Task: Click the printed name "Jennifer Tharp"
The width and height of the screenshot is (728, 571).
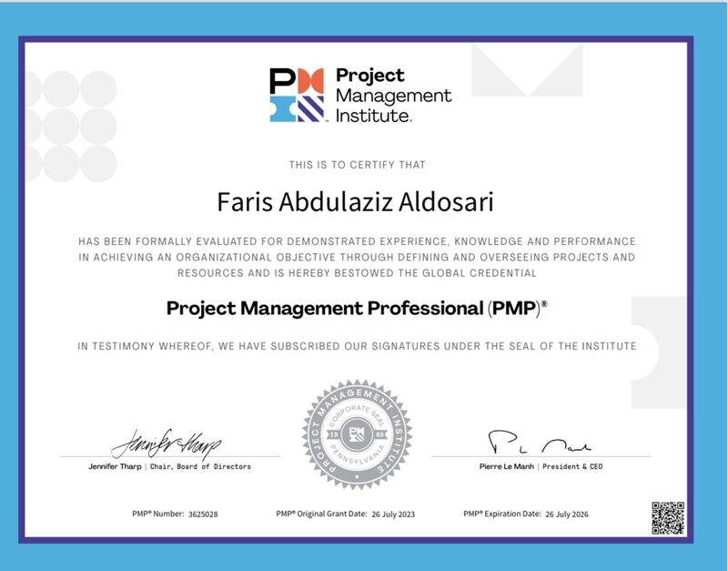Action: coord(115,466)
